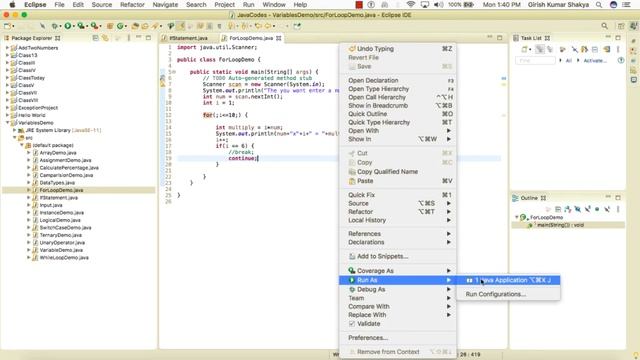Click the New file icon in main toolbar
The width and height of the screenshot is (640, 360).
7,26
